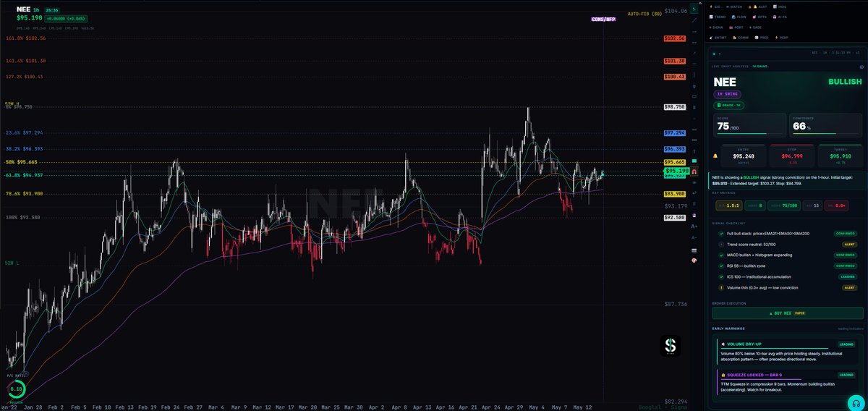The width and height of the screenshot is (868, 411).
Task: Open the COMM tab
Action: pos(741,38)
